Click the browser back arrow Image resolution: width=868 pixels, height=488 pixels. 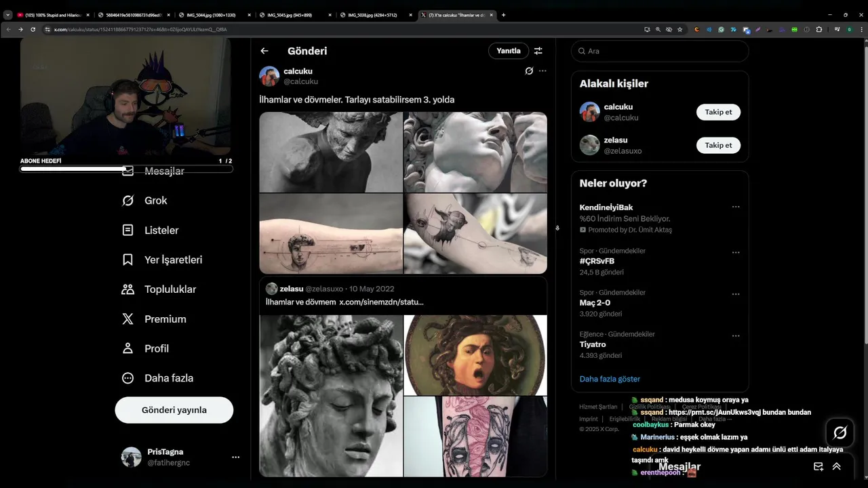coord(8,29)
